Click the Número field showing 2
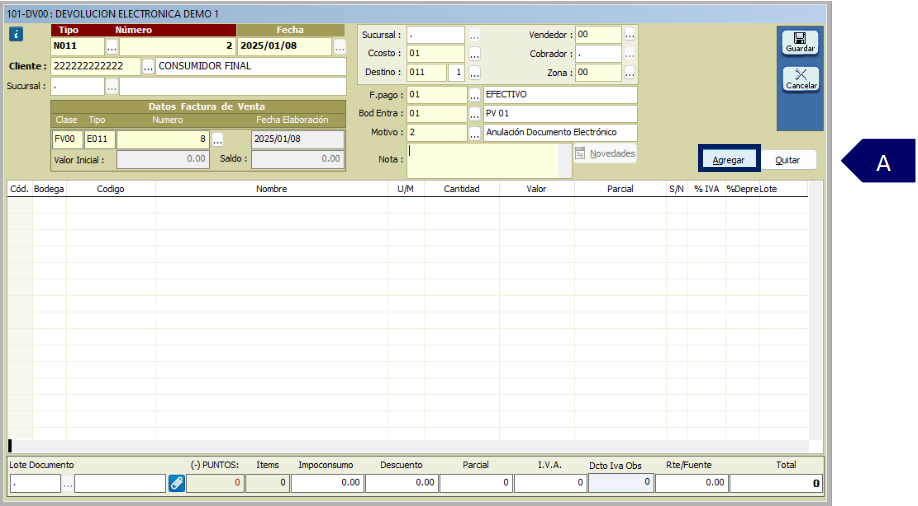The image size is (918, 506). (x=177, y=46)
